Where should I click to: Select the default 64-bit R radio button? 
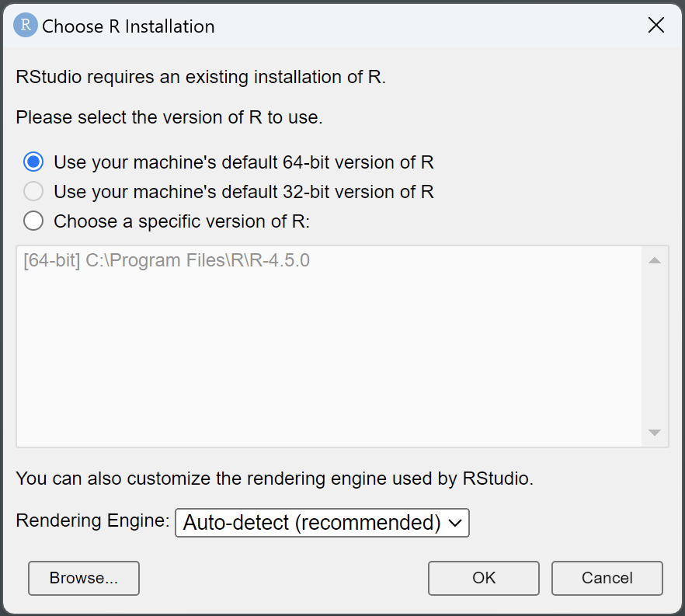(33, 162)
